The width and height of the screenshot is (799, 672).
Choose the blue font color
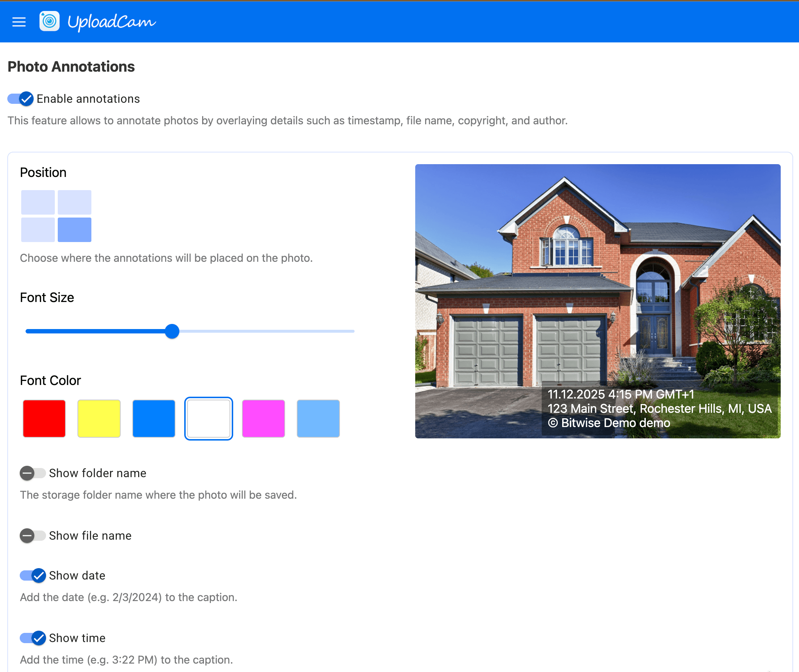(x=154, y=418)
